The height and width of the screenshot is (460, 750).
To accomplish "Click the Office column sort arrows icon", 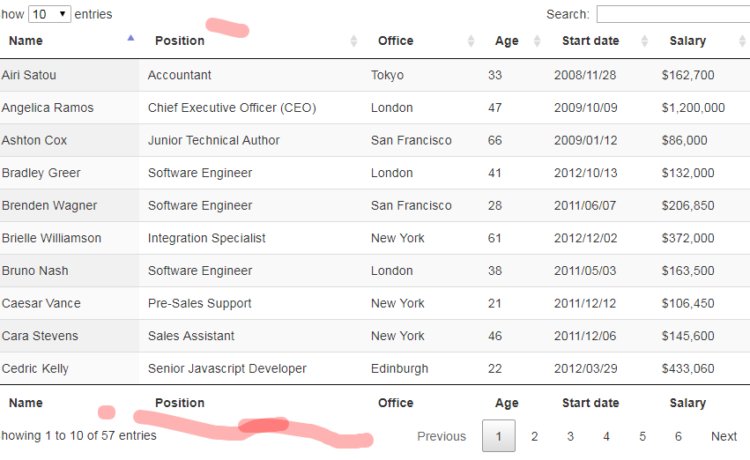I will [x=471, y=41].
